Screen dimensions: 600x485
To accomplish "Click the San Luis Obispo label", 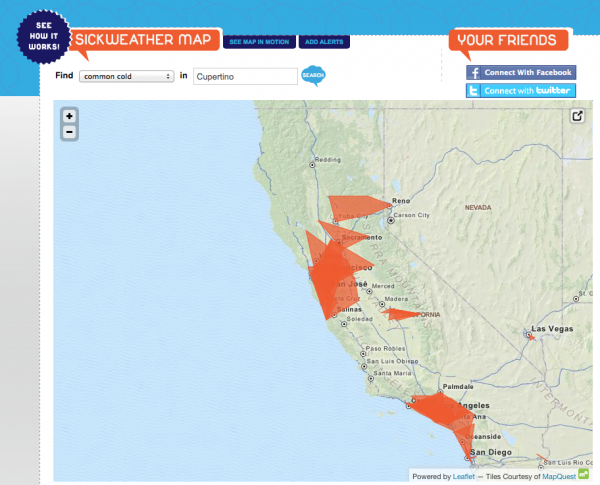I will coord(392,361).
